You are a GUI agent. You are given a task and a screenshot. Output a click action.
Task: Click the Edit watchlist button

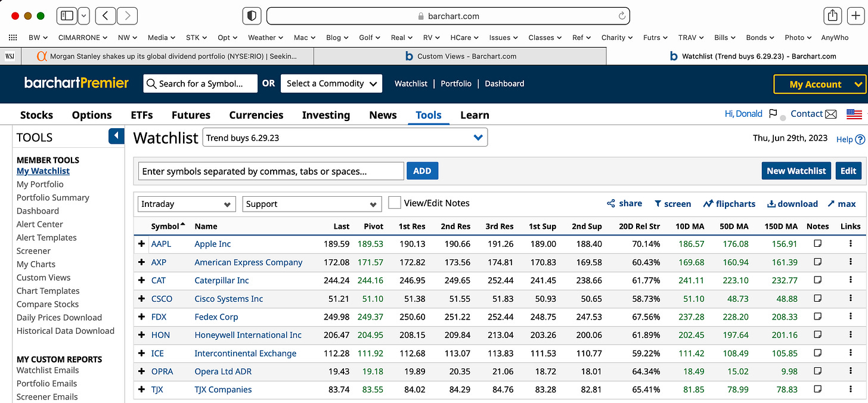coord(848,170)
